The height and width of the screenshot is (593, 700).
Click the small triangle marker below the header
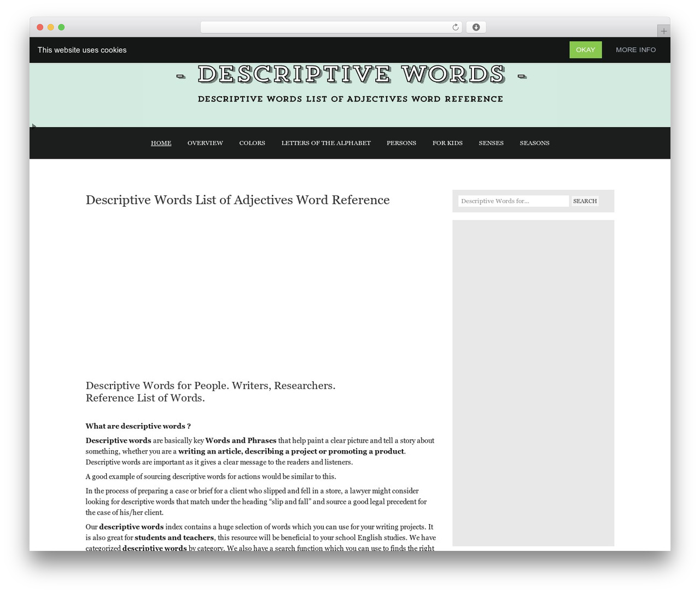(34, 126)
